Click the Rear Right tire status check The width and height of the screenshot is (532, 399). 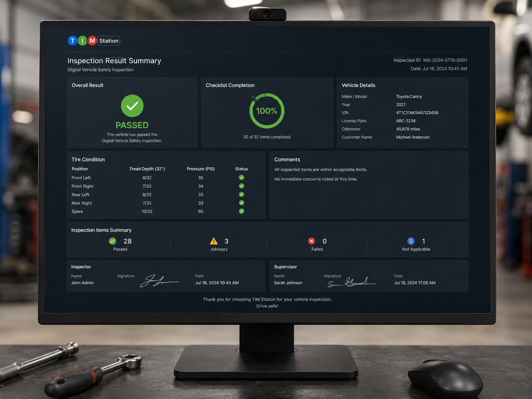(241, 203)
